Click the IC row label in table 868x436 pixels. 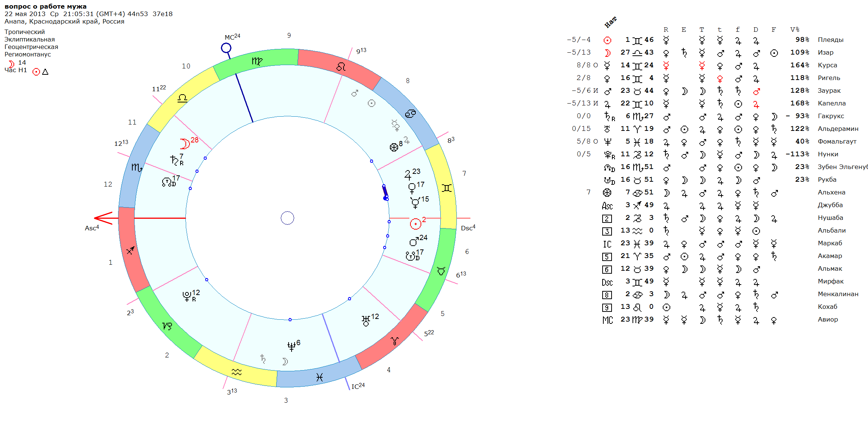pyautogui.click(x=607, y=244)
